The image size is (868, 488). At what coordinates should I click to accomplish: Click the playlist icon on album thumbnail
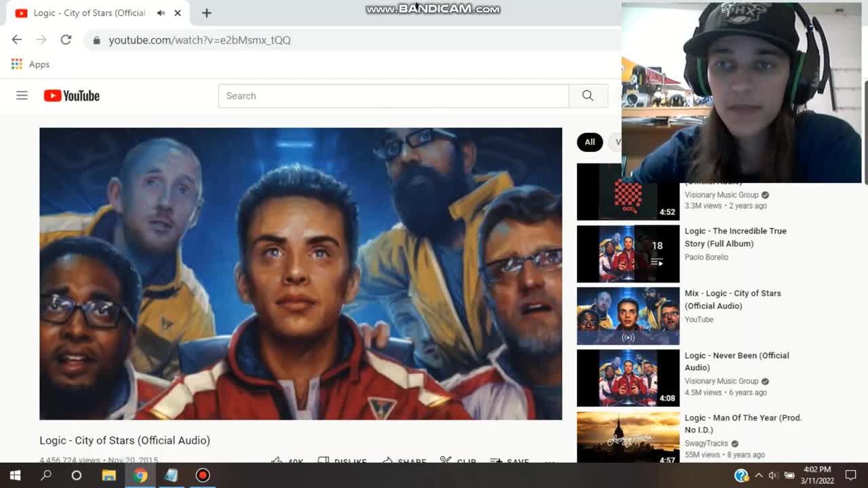[656, 262]
